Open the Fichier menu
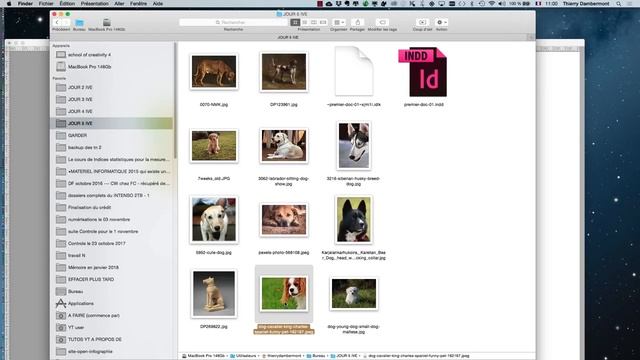 (x=46, y=4)
